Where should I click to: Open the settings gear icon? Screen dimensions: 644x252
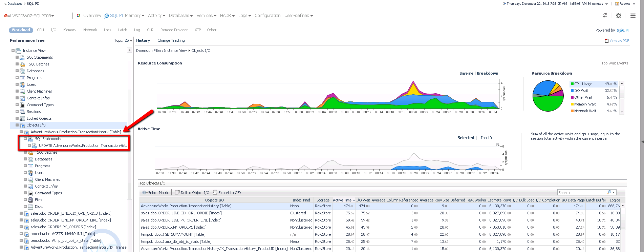coord(619,16)
